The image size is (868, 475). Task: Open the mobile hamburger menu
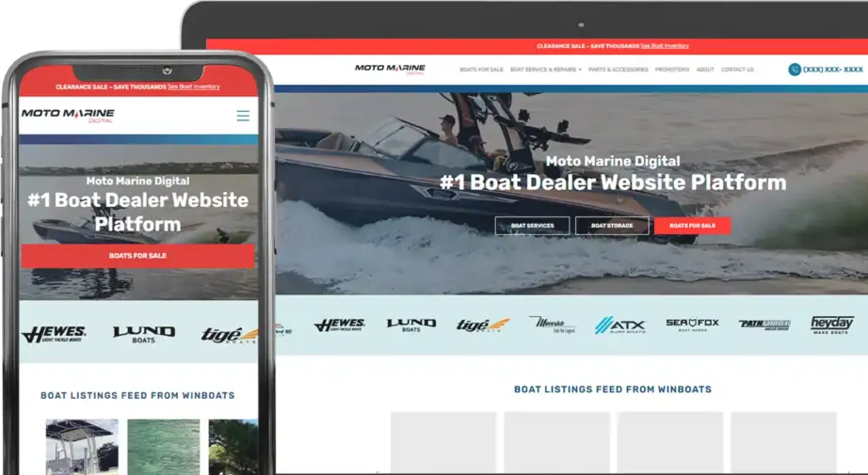point(243,116)
